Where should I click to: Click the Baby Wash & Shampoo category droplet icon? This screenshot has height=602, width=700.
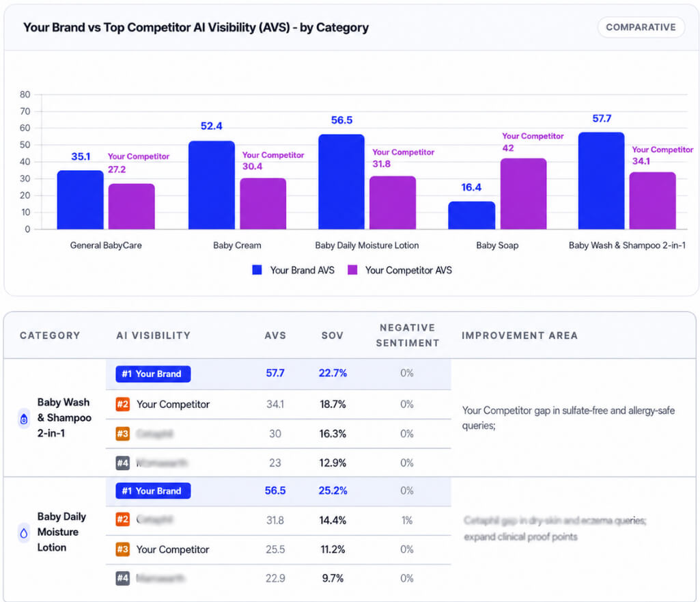click(x=24, y=419)
